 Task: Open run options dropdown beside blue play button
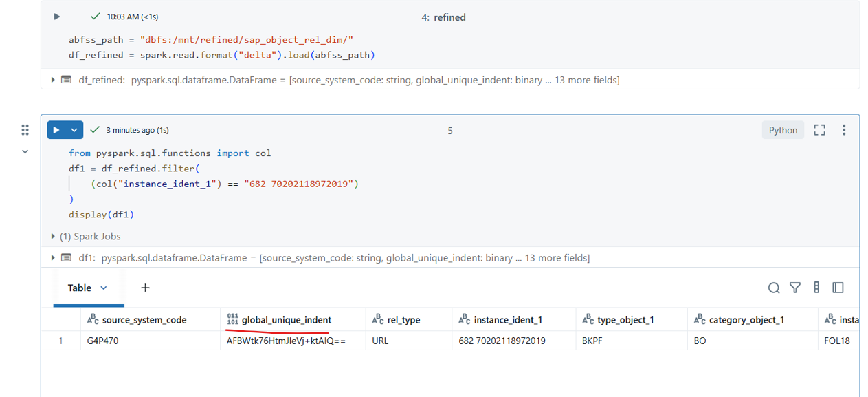point(74,130)
